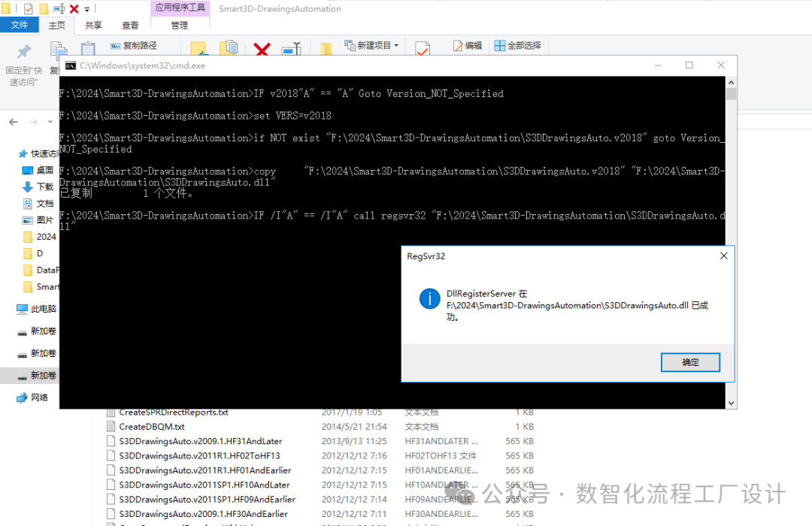Click the date 2012/12/12 7:16
This screenshot has height=526, width=812.
tap(354, 455)
